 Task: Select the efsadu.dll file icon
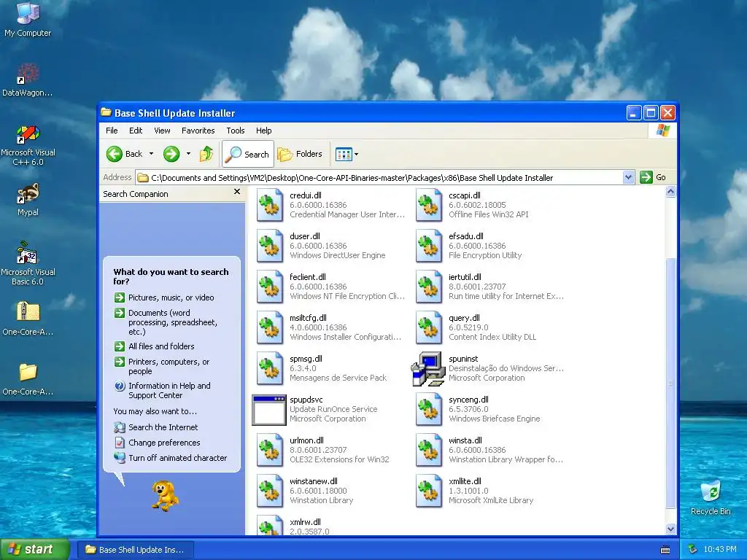pos(429,246)
